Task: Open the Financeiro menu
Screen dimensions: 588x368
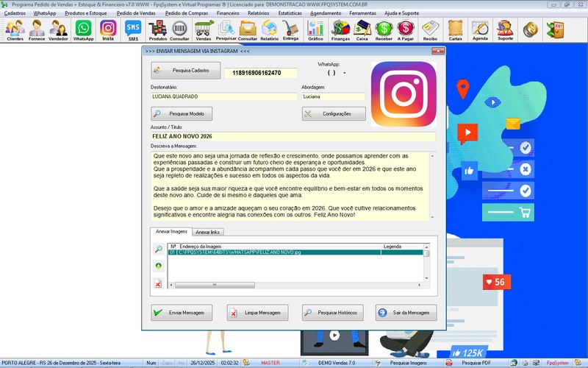Action: (x=228, y=13)
